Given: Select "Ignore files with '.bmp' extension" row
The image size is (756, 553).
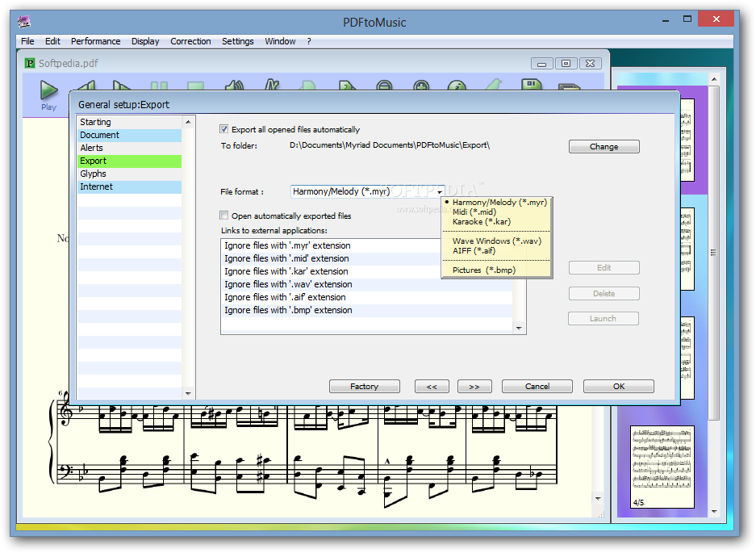Looking at the screenshot, I should 367,310.
